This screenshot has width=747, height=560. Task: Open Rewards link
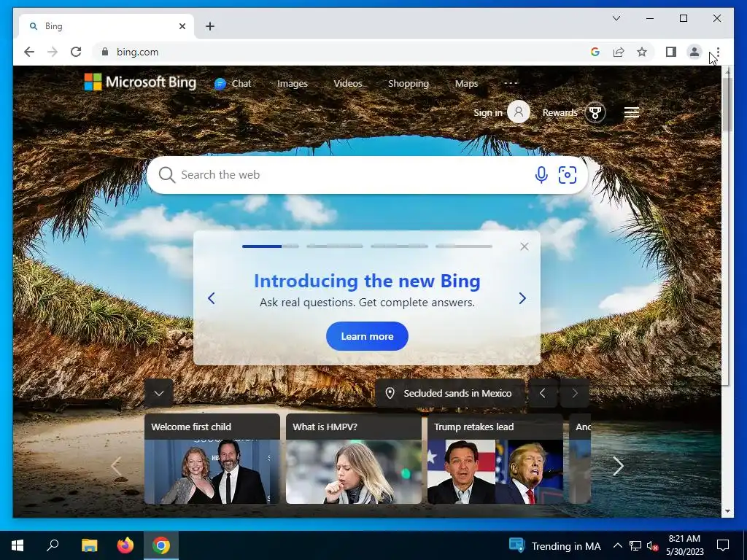(x=560, y=113)
